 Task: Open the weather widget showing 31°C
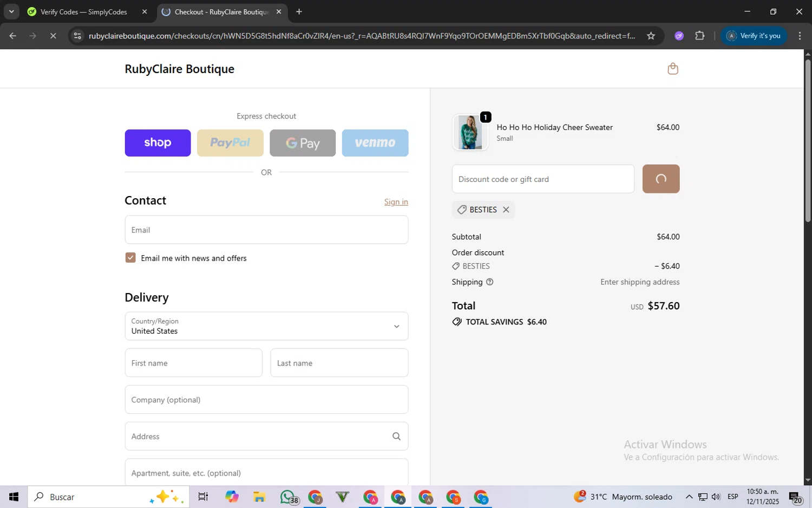pos(623,497)
